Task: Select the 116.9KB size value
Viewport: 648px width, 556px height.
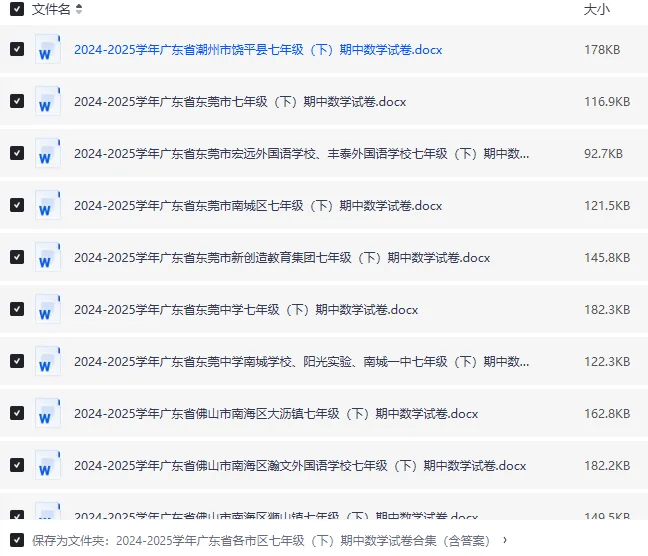Action: click(x=607, y=102)
